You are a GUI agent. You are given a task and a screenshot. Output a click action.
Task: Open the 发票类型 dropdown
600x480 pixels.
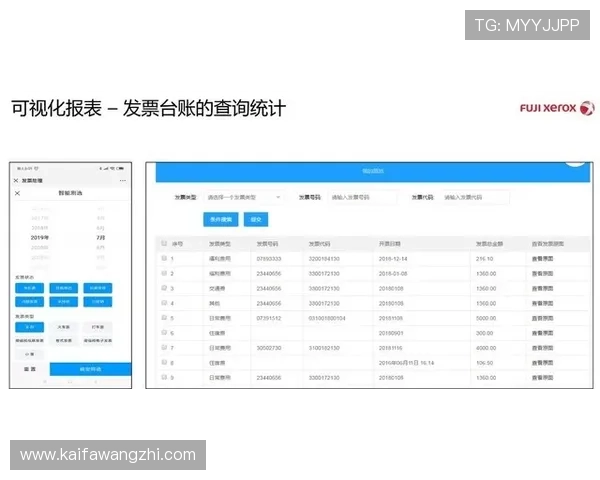(244, 197)
